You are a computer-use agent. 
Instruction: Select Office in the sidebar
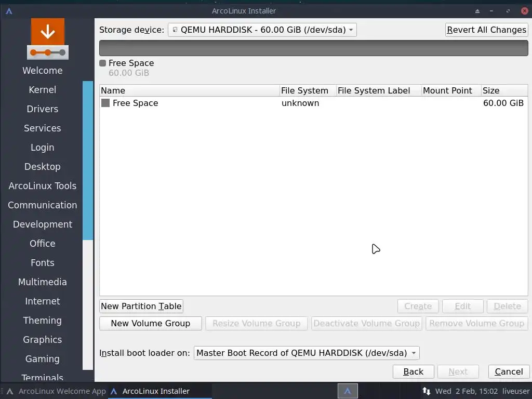(x=43, y=244)
